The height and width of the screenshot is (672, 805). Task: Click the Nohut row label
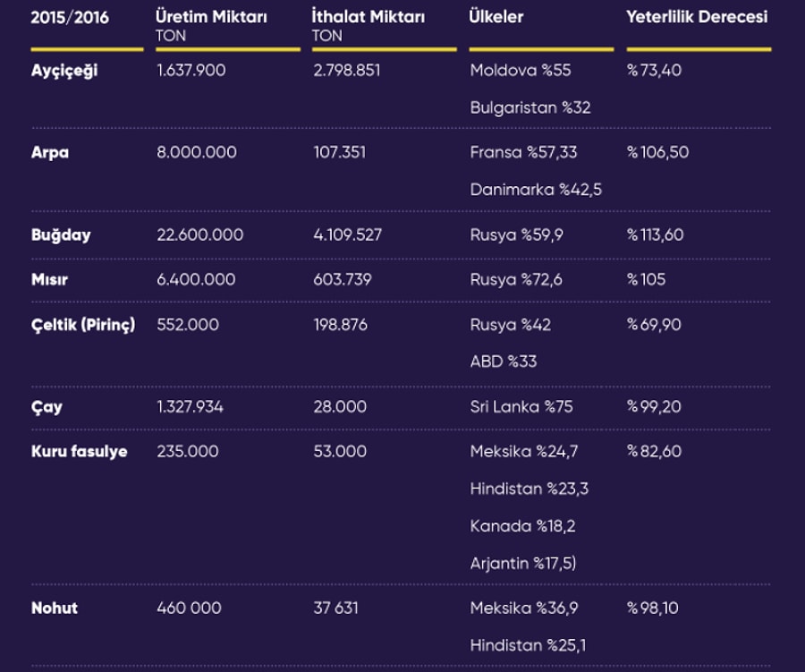[x=55, y=608]
